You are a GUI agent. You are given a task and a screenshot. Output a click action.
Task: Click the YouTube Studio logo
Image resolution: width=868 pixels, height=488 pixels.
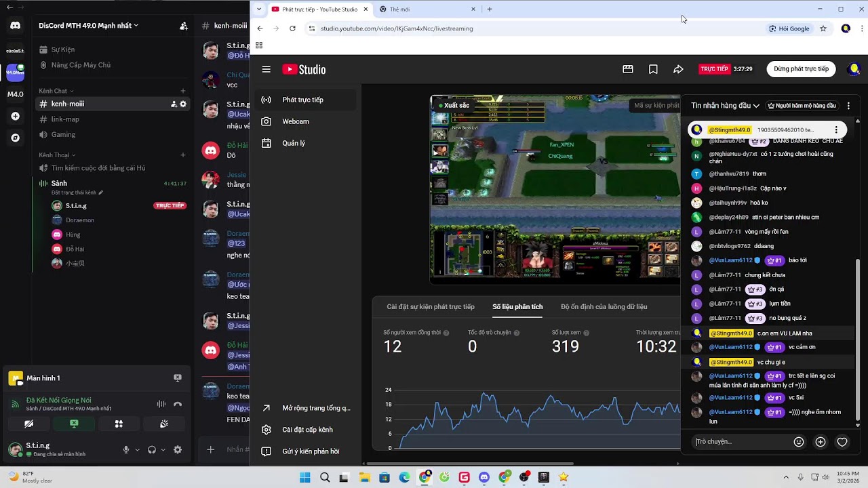(x=304, y=69)
